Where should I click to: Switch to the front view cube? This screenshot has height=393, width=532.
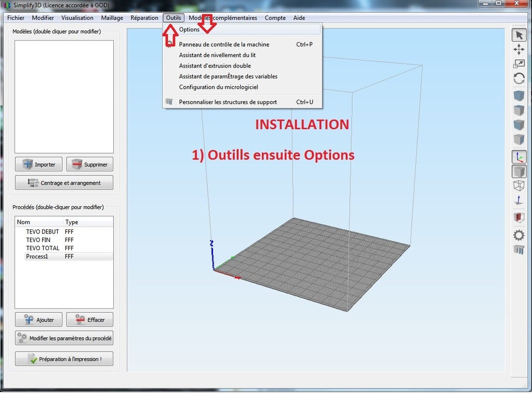[x=519, y=125]
